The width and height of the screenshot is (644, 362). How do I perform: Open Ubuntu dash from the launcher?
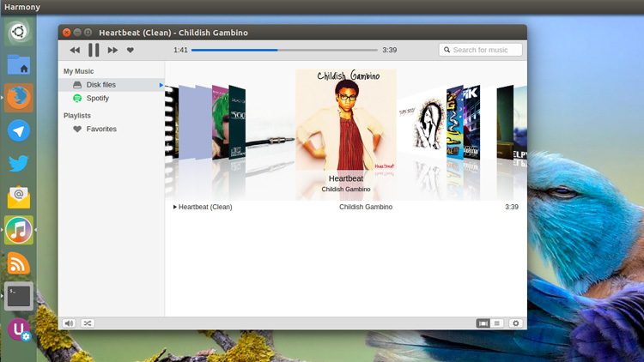(x=19, y=32)
